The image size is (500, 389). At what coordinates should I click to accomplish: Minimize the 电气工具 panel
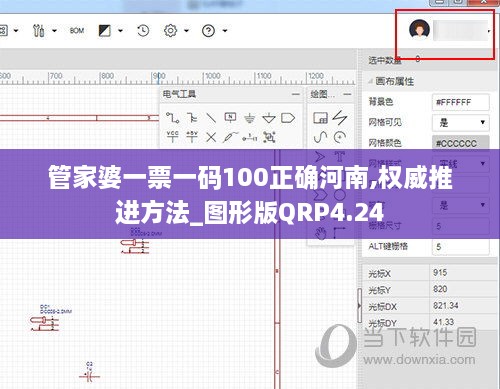(296, 94)
